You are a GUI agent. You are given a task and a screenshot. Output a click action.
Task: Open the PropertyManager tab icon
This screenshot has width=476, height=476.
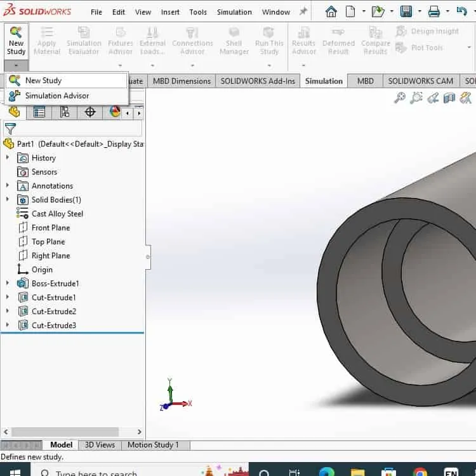coord(39,112)
